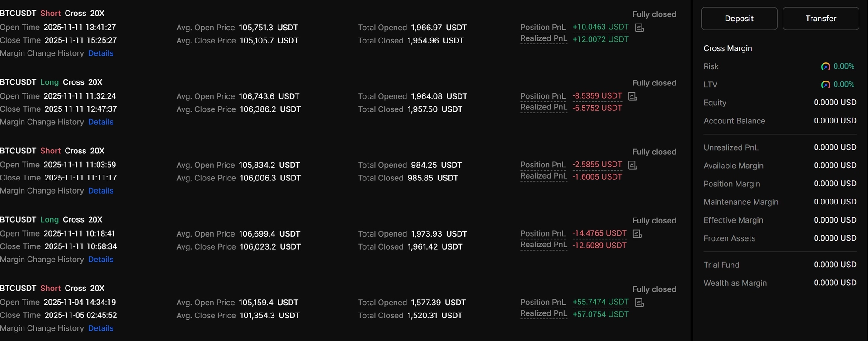
Task: Click share icon beside -14.4765 USDT PnL
Action: click(637, 234)
